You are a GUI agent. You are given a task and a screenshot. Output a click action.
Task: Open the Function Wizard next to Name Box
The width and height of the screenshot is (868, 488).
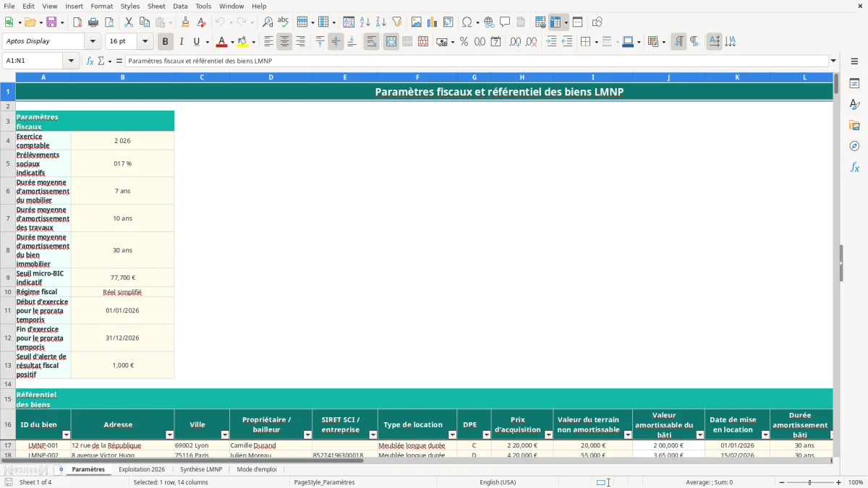(x=90, y=61)
